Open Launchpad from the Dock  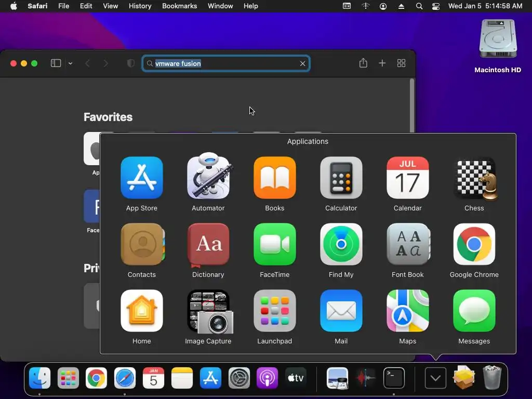pos(68,378)
